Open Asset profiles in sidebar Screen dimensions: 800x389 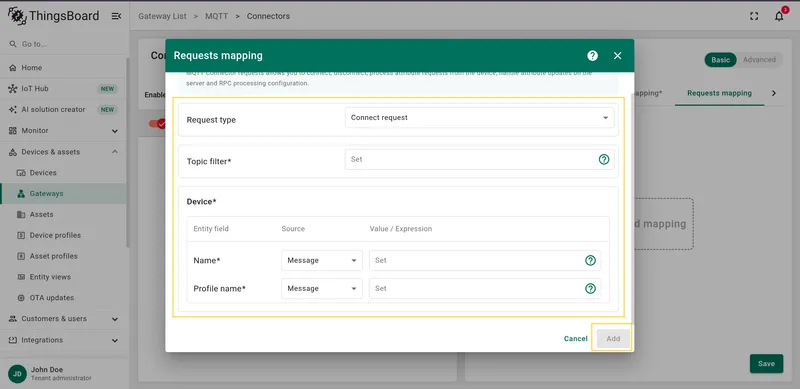point(63,256)
